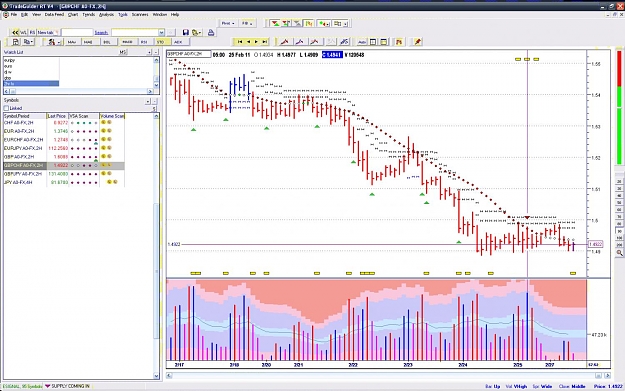The width and height of the screenshot is (625, 391).
Task: Toggle the highlighted yellow bars icon
Action: pos(309,24)
